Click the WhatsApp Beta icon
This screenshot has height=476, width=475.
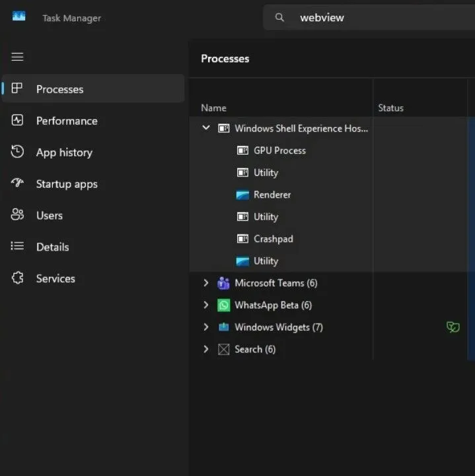(x=224, y=305)
